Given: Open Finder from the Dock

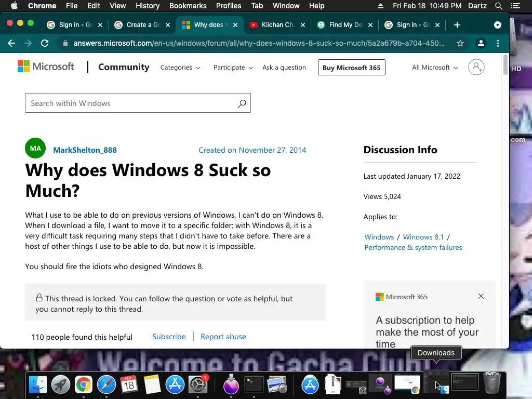Looking at the screenshot, I should pos(37,384).
